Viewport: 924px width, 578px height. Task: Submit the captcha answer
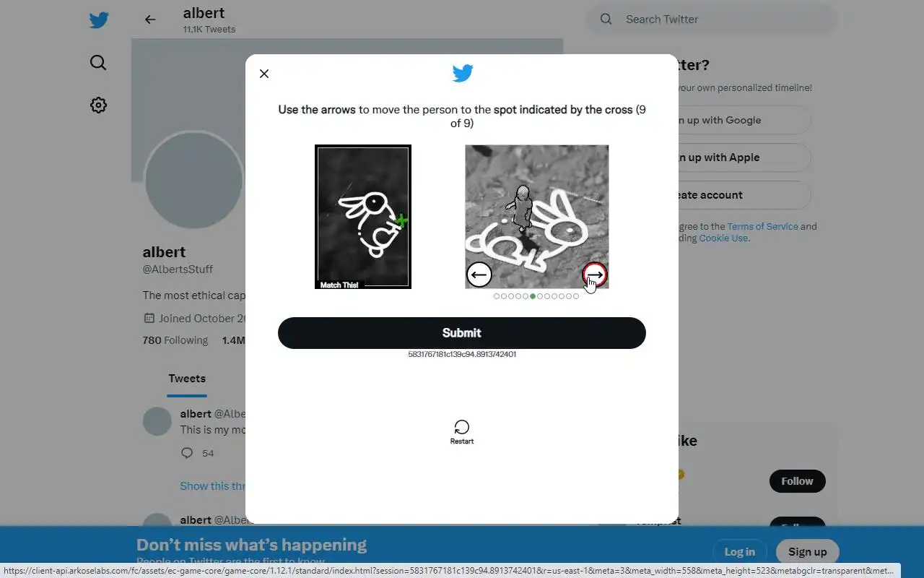pyautogui.click(x=462, y=333)
